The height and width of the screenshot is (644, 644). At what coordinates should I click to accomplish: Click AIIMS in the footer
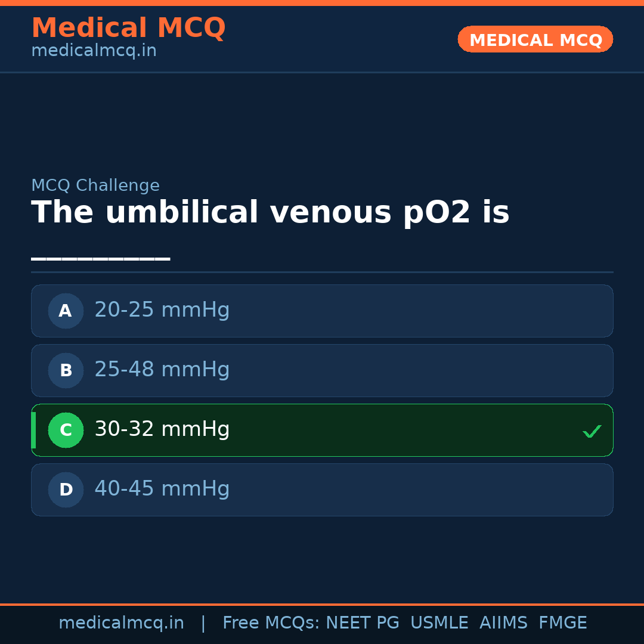tap(503, 623)
